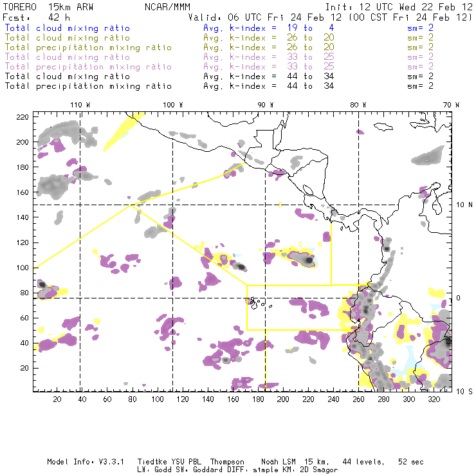Click the black "Total precipitation mixing ratio" legend line
The width and height of the screenshot is (476, 476).
tap(88, 86)
